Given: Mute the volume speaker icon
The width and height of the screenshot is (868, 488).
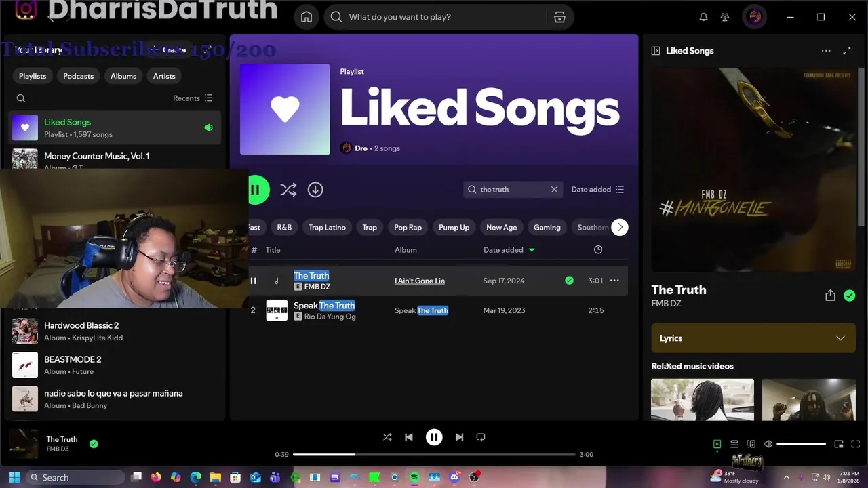Looking at the screenshot, I should click(x=768, y=444).
